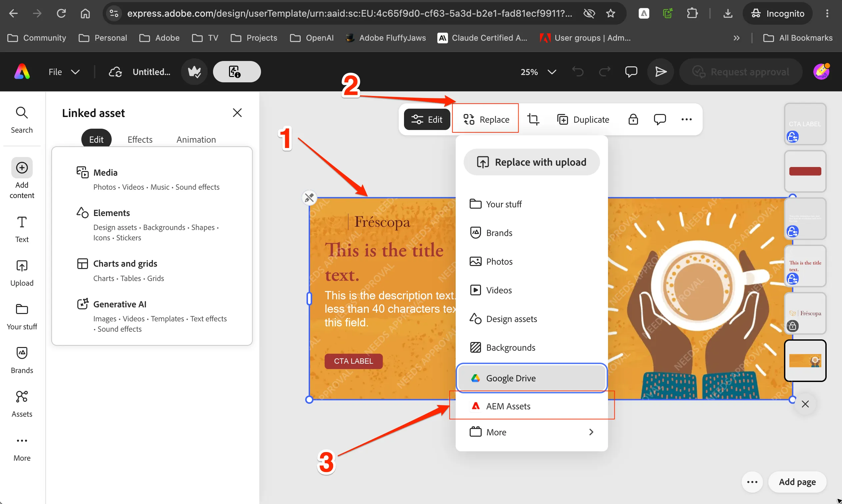This screenshot has width=842, height=504.
Task: Open Media in Add content panel
Action: (x=151, y=179)
